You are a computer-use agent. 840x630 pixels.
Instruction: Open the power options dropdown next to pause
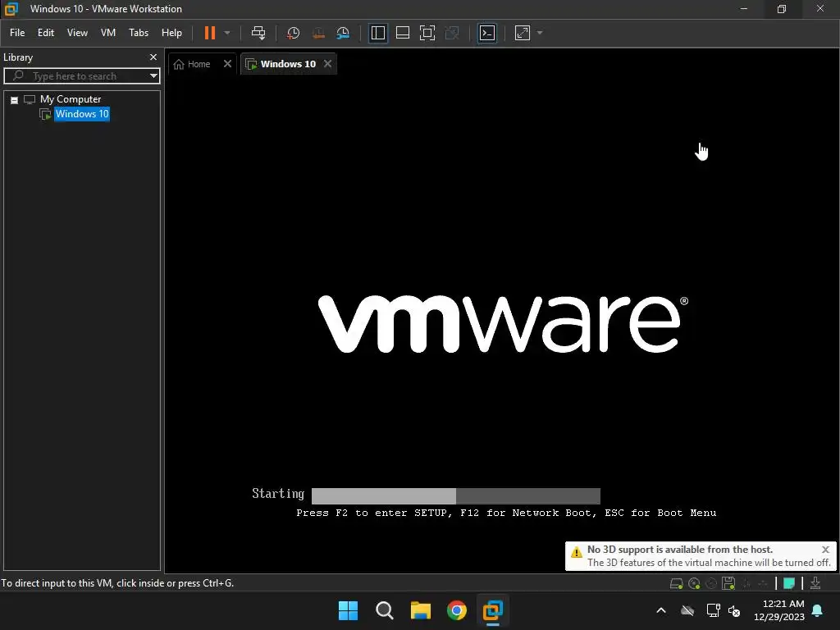(227, 33)
